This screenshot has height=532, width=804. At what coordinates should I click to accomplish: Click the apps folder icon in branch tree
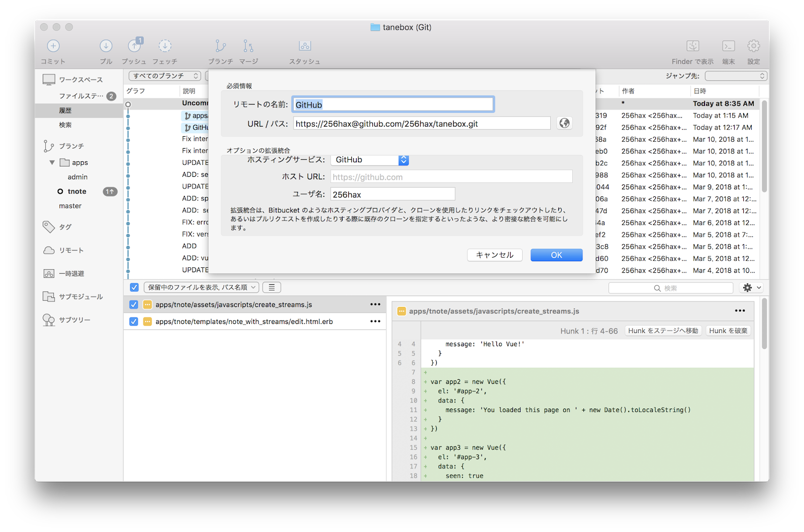coord(65,163)
